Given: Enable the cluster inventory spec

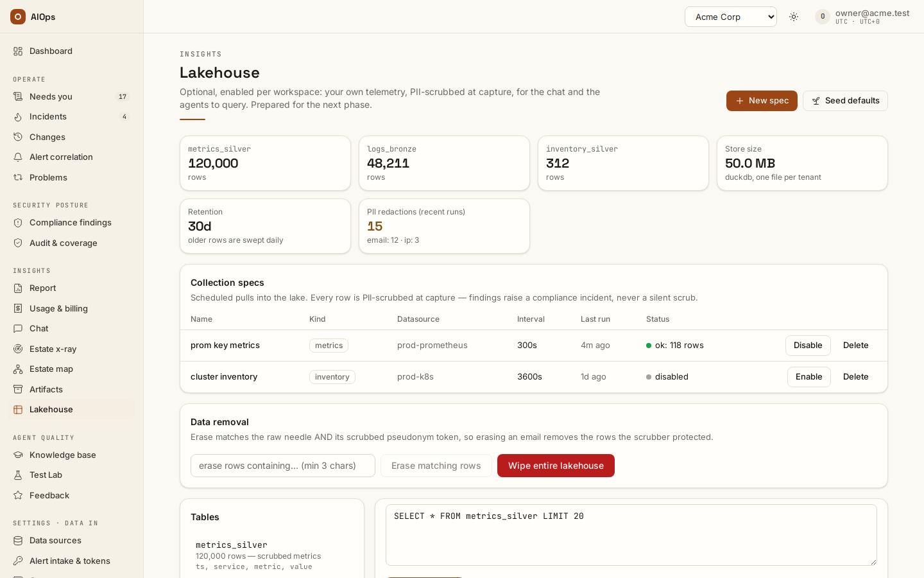Looking at the screenshot, I should (x=809, y=377).
